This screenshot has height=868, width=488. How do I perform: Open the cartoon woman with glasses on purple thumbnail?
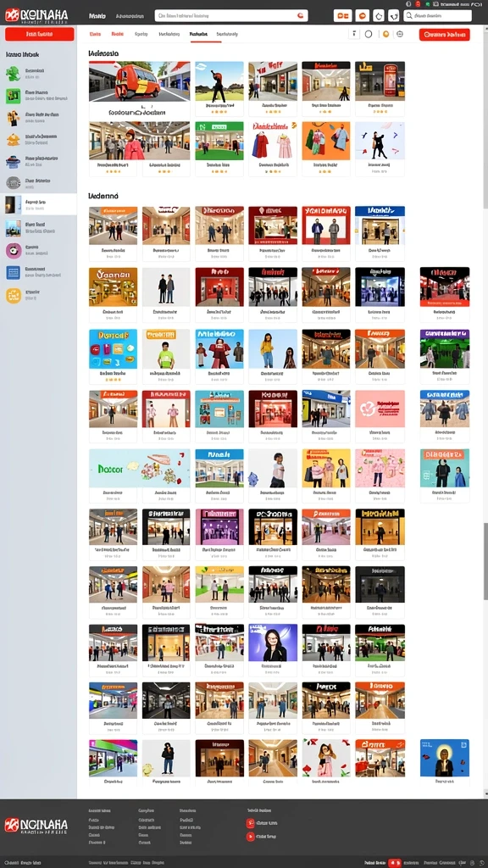click(x=273, y=643)
